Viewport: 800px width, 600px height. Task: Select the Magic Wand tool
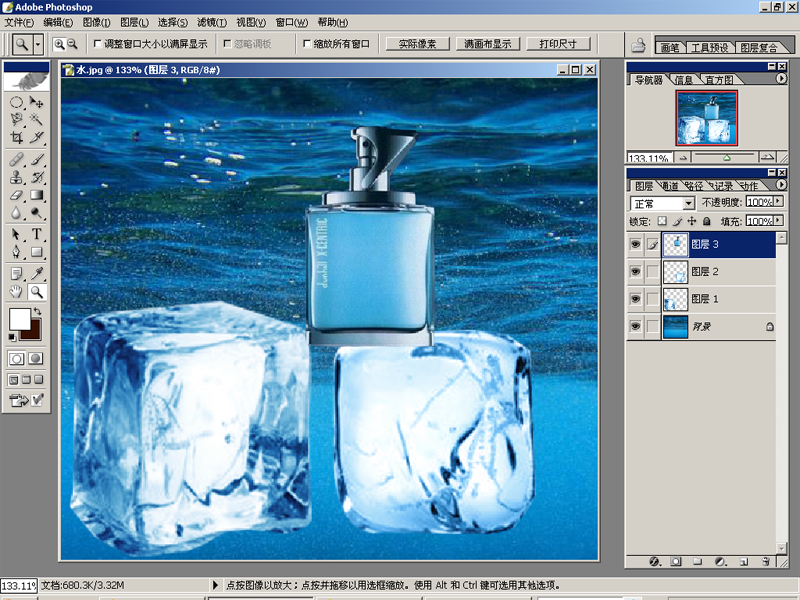(36, 119)
